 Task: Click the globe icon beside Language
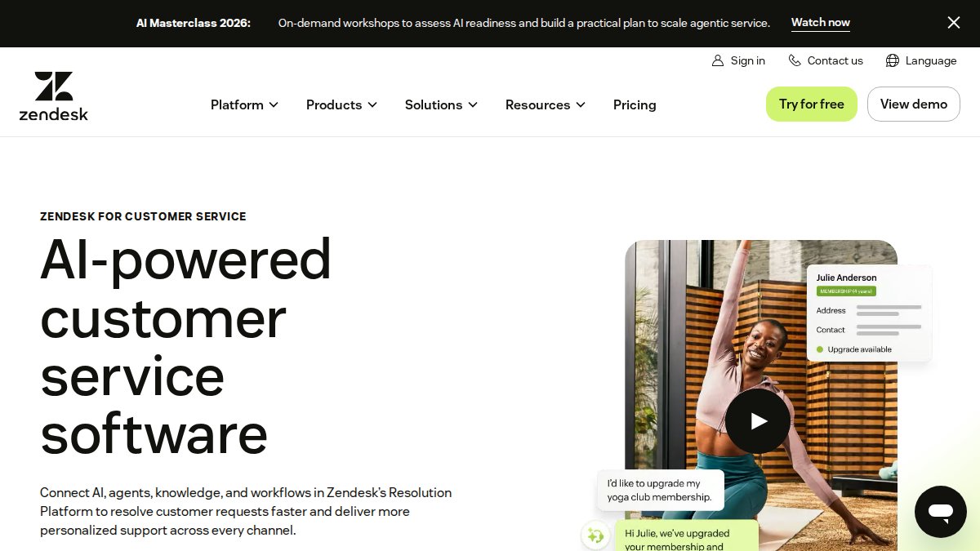[892, 60]
